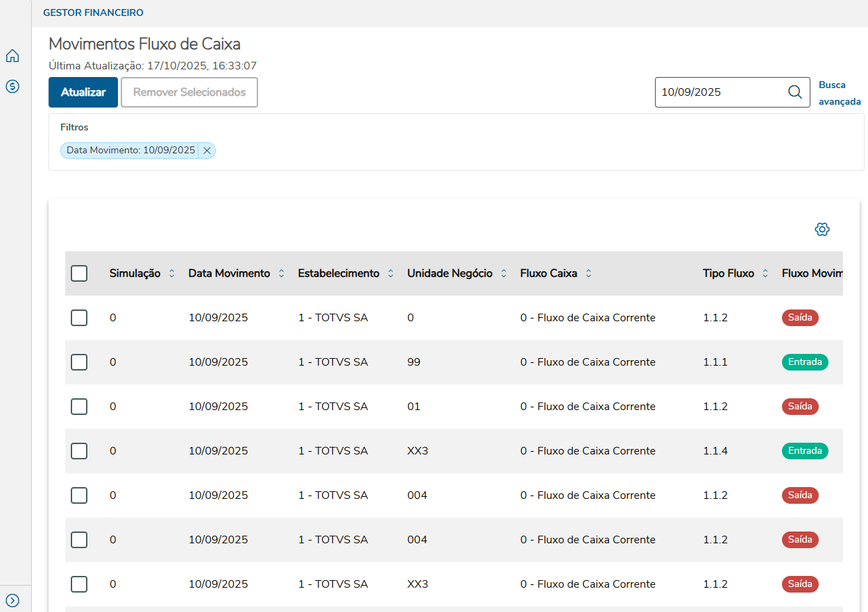Open table settings gear icon

(x=822, y=230)
